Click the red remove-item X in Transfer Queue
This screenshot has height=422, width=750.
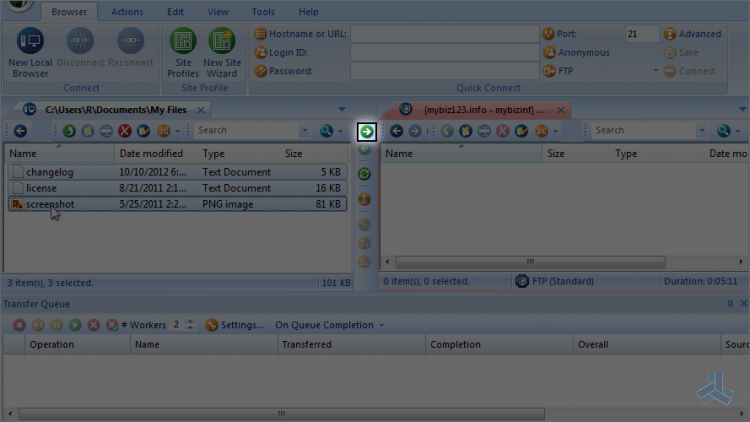[x=94, y=325]
